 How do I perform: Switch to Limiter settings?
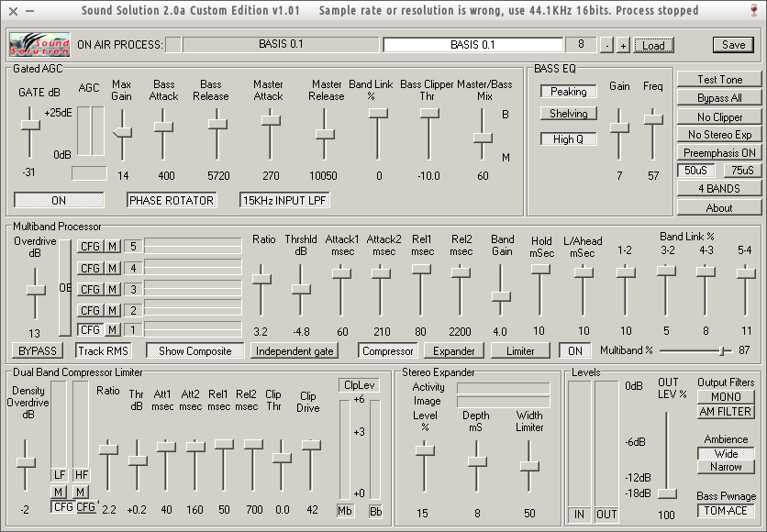tap(520, 350)
